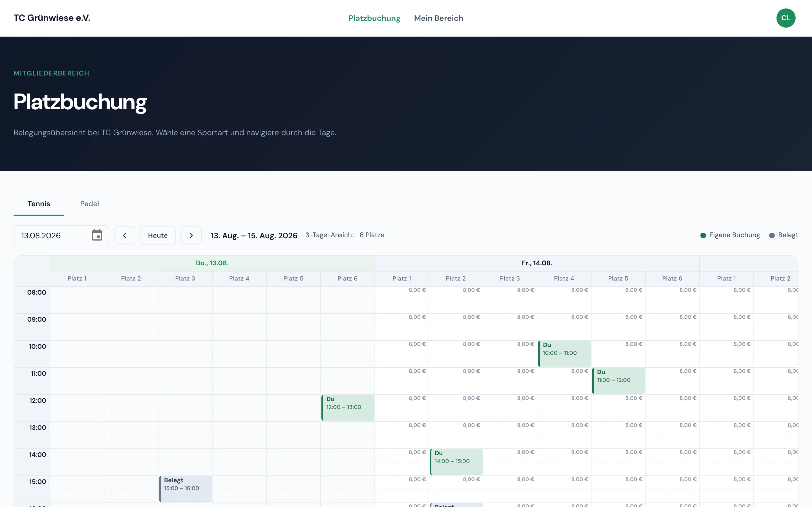This screenshot has height=507, width=812.
Task: Advance to next days with right chevron
Action: click(191, 235)
